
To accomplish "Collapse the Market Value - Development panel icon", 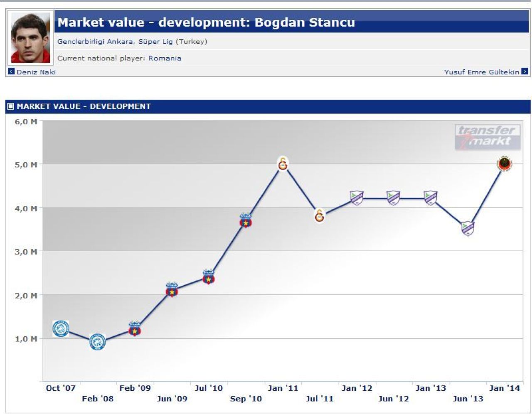I will tap(11, 106).
